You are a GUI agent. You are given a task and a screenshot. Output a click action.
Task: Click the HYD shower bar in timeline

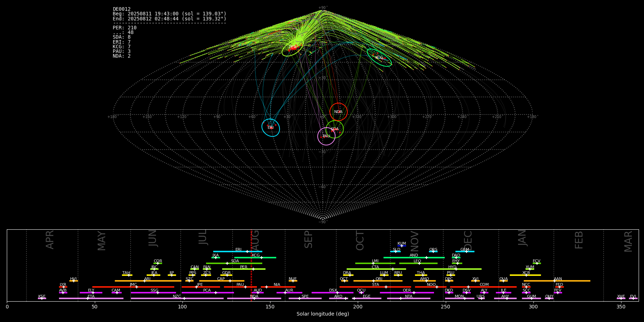[x=453, y=269]
